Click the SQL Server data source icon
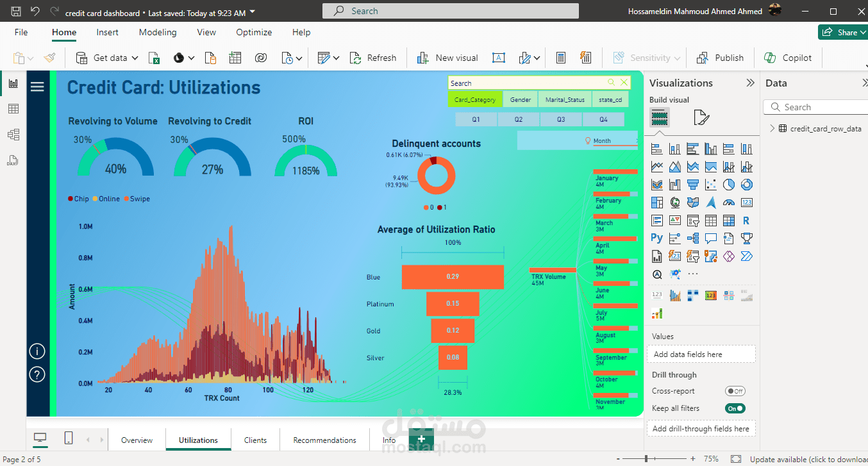Image resolution: width=868 pixels, height=466 pixels. (211, 58)
